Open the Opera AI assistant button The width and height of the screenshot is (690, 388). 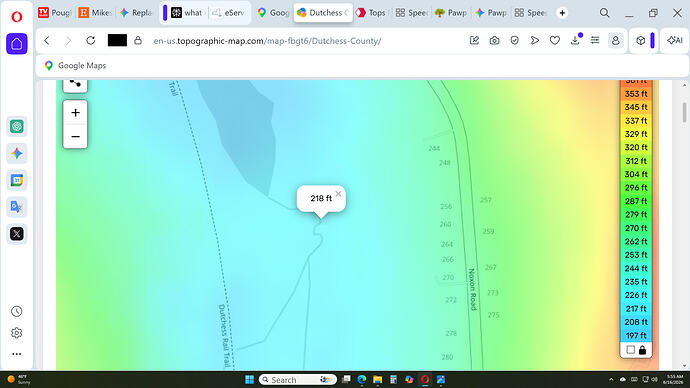(675, 40)
